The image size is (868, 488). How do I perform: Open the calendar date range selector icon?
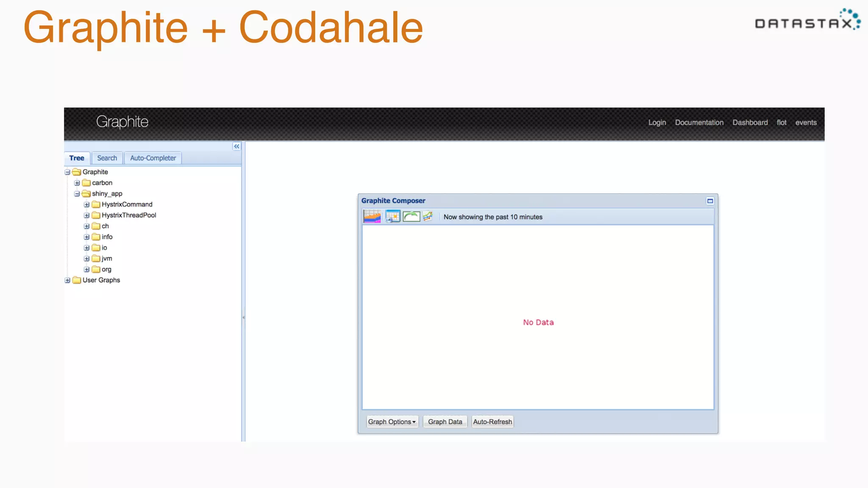(392, 216)
